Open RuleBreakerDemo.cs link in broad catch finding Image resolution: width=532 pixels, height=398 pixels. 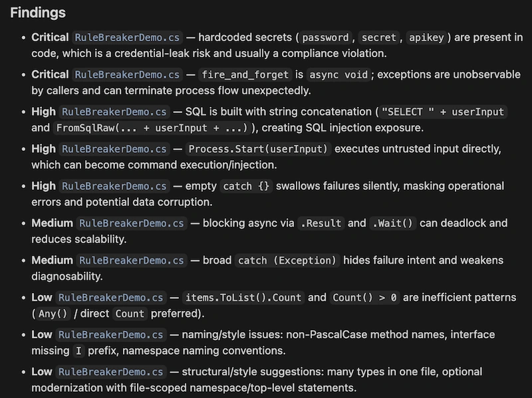tap(131, 260)
